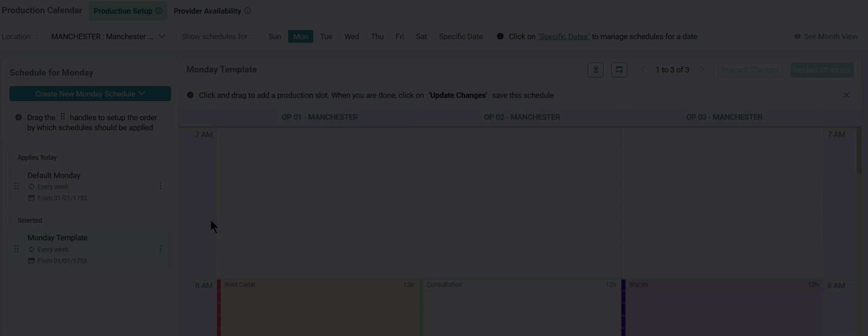Go to previous page of operatories
Screen dimensions: 868x336
[643, 70]
